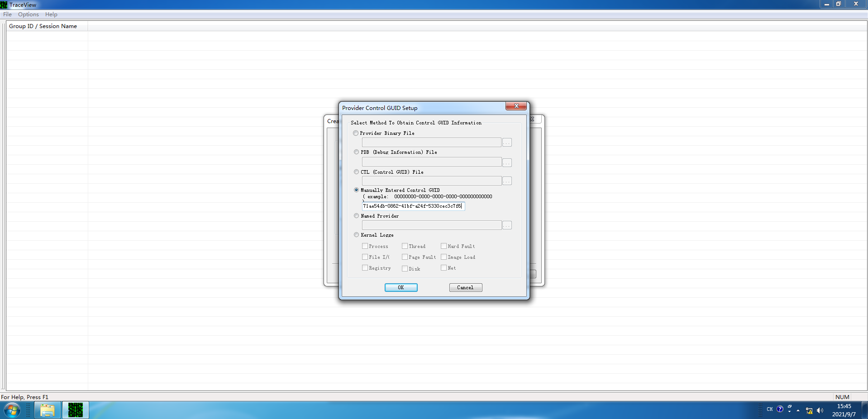Screen dimensions: 868x419
Task: Confirm with the OK button
Action: click(401, 287)
